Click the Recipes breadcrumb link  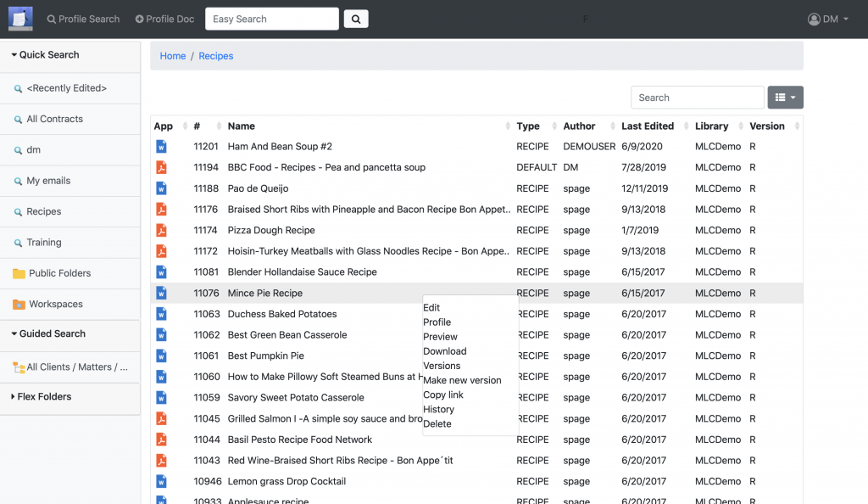[x=216, y=56]
